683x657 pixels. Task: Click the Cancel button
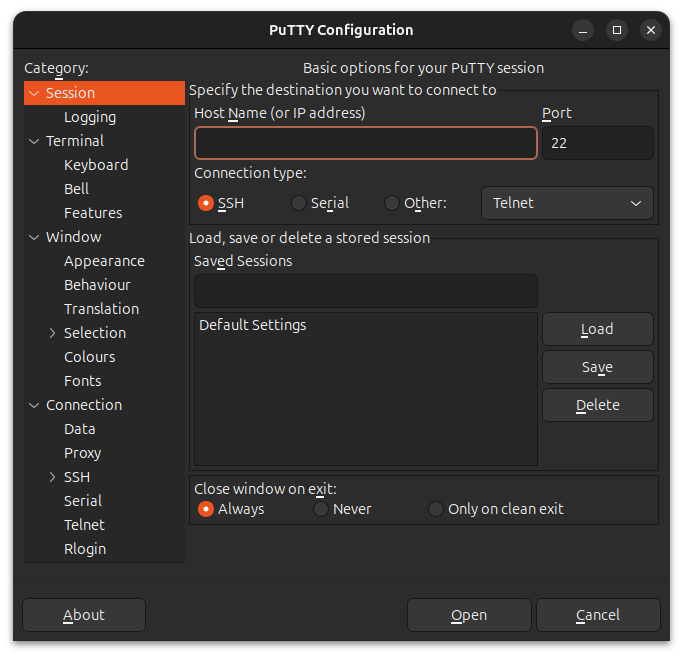click(x=598, y=615)
